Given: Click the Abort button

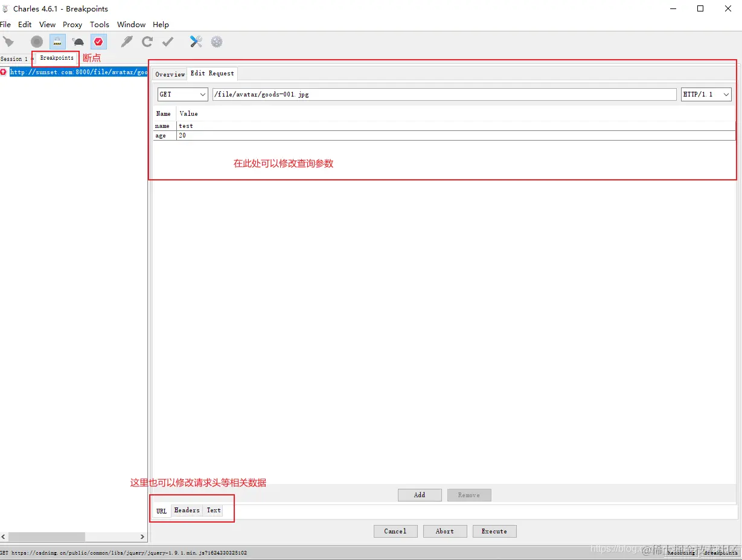Looking at the screenshot, I should tap(445, 531).
